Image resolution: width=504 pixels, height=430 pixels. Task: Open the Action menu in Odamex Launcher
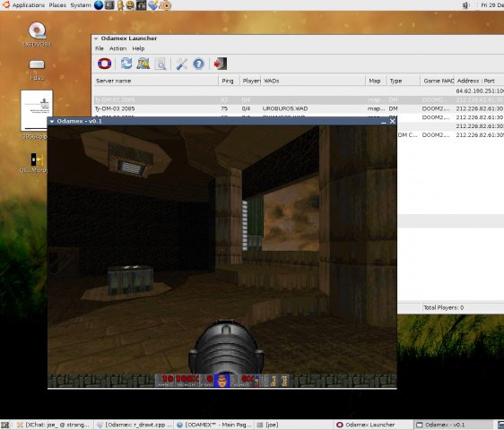[117, 48]
